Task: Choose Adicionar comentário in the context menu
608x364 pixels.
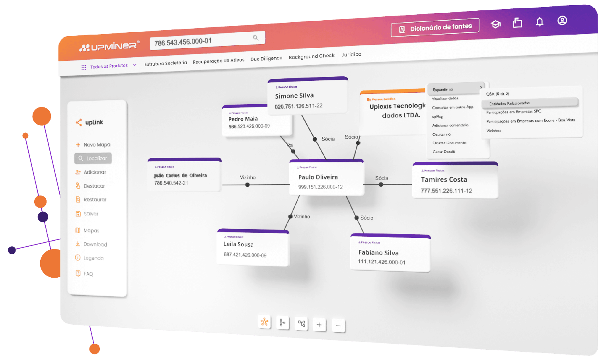Action: click(x=450, y=125)
